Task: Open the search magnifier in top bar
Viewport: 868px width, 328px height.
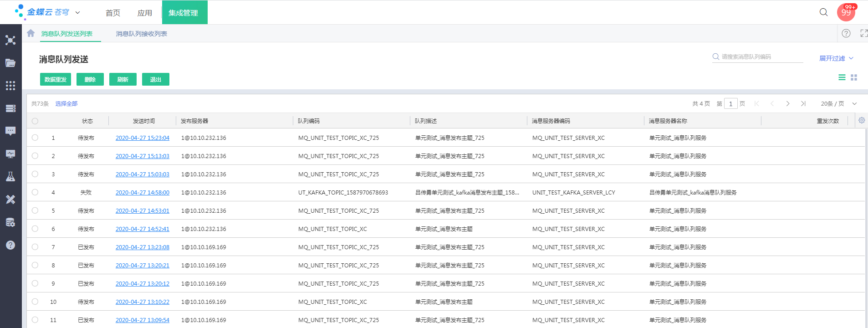Action: [x=823, y=12]
